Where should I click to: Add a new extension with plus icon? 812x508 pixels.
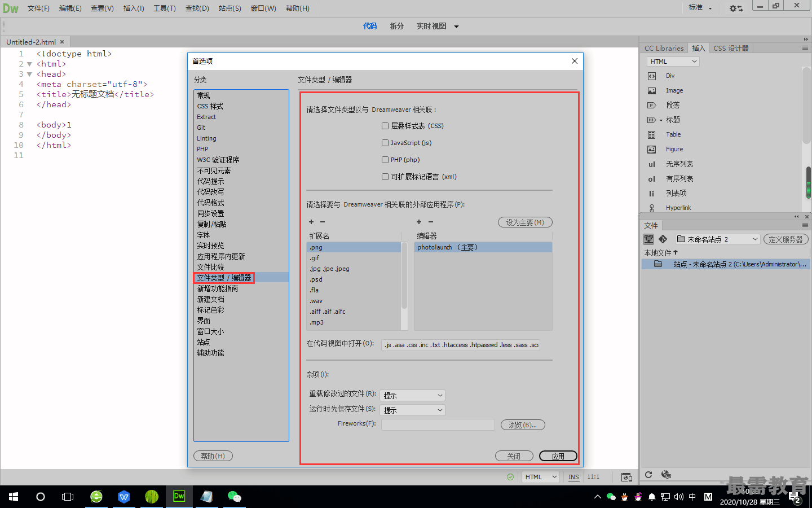pos(311,222)
